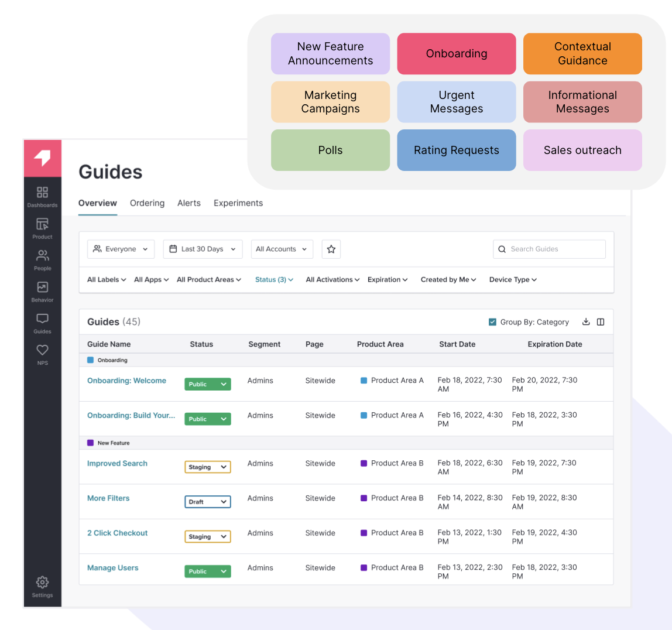Toggle the Group By: Category checkbox
Viewport: 672px width, 630px height.
(x=492, y=322)
